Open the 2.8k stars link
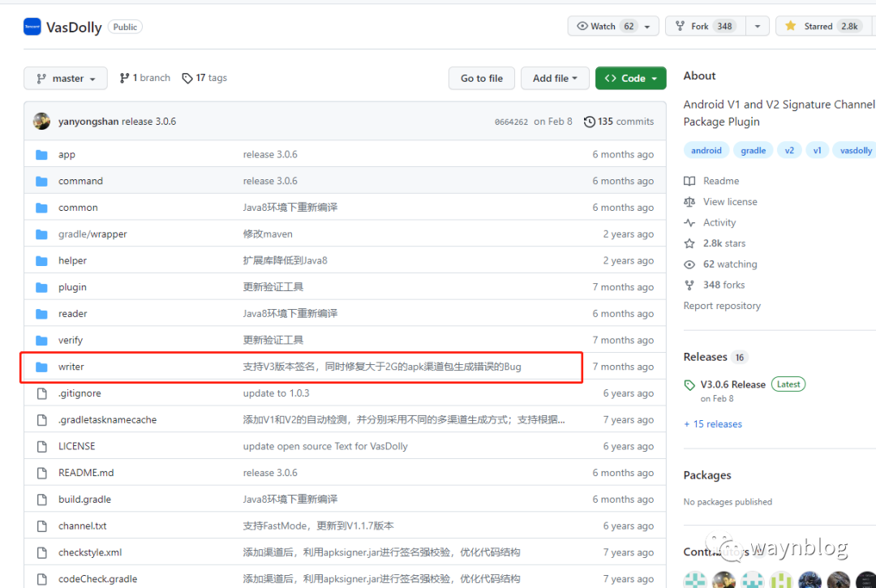This screenshot has width=876, height=588. [x=724, y=243]
